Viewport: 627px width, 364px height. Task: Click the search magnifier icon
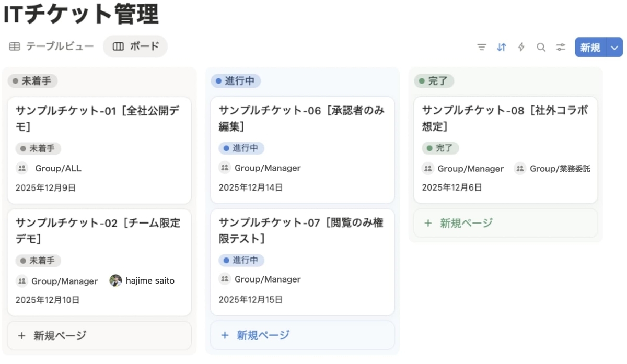(541, 47)
